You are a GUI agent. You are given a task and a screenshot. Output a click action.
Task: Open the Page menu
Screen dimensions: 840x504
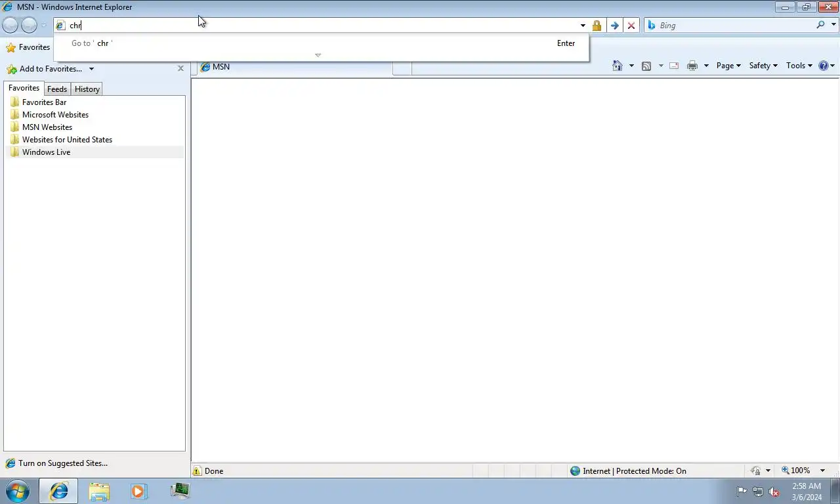click(x=728, y=66)
